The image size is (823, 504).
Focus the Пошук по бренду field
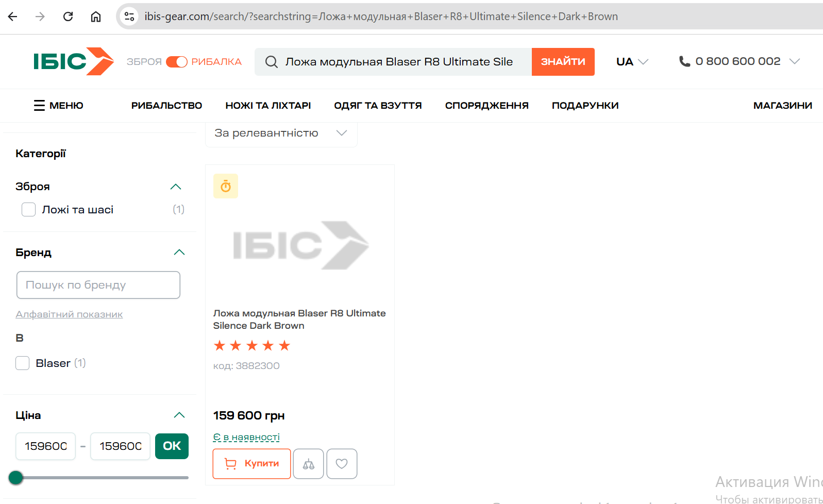pos(98,285)
